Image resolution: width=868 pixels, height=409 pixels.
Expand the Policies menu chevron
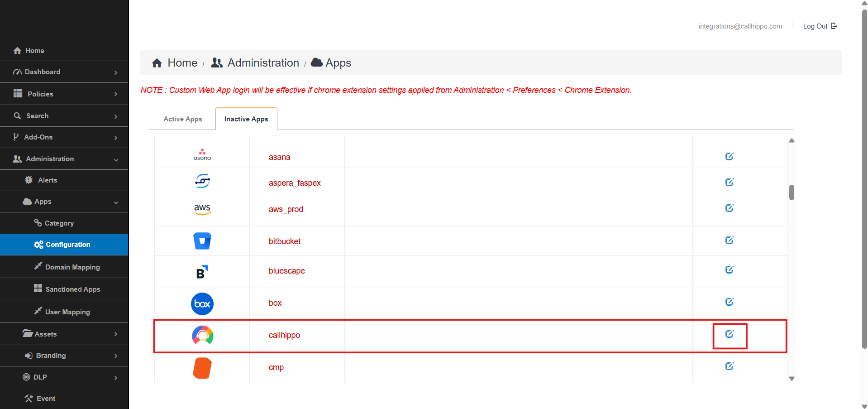[116, 94]
